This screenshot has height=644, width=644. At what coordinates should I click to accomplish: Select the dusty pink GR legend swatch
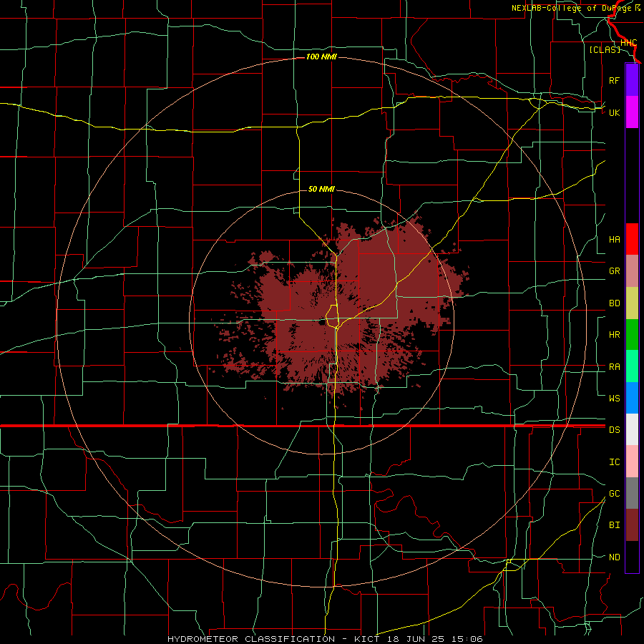click(632, 271)
